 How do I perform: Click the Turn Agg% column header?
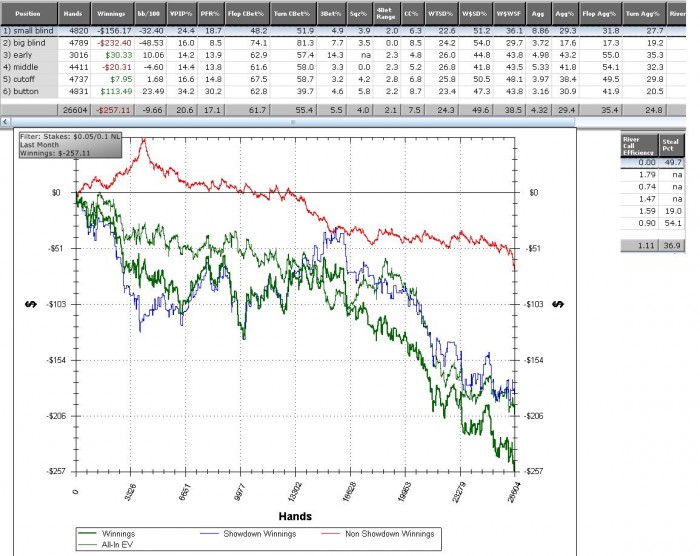644,14
